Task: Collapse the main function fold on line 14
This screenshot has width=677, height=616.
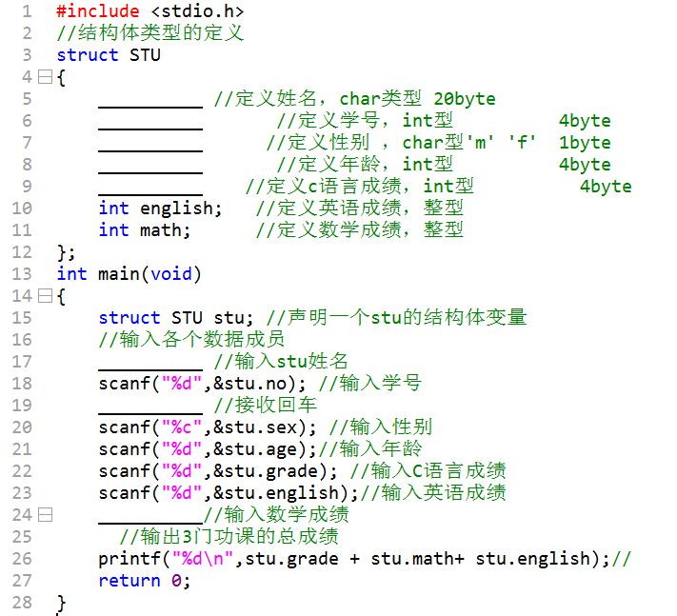Action: tap(45, 296)
